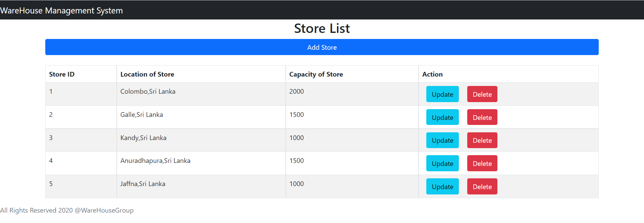Screen dimensions: 644x223
Task: Click store ID 4 cell
Action: click(81, 163)
